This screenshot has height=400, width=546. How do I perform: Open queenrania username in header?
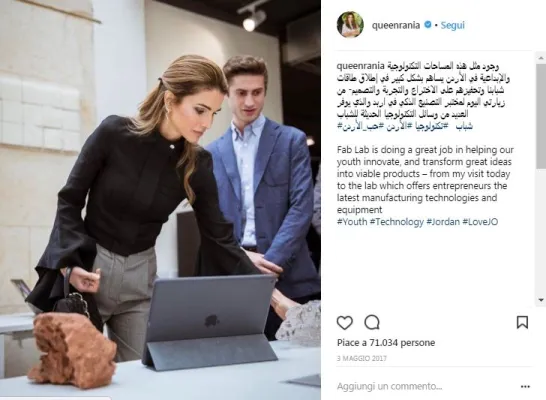point(396,25)
